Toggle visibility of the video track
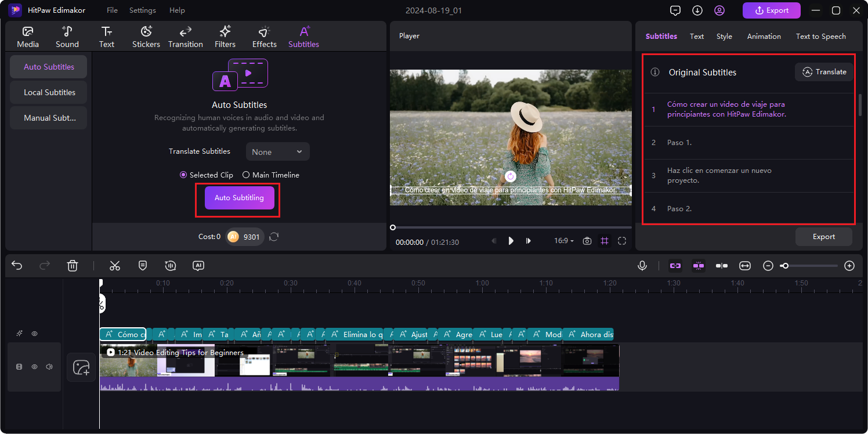This screenshot has width=868, height=434. [34, 367]
